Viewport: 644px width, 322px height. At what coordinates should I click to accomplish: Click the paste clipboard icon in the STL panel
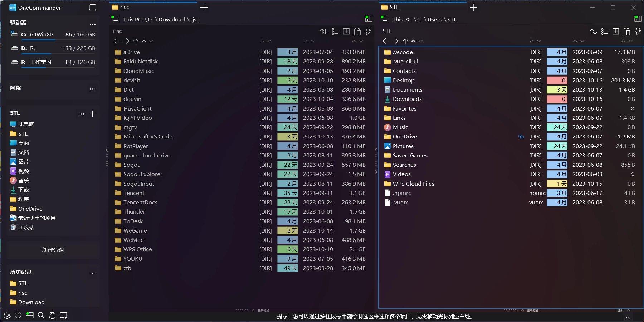tap(627, 31)
